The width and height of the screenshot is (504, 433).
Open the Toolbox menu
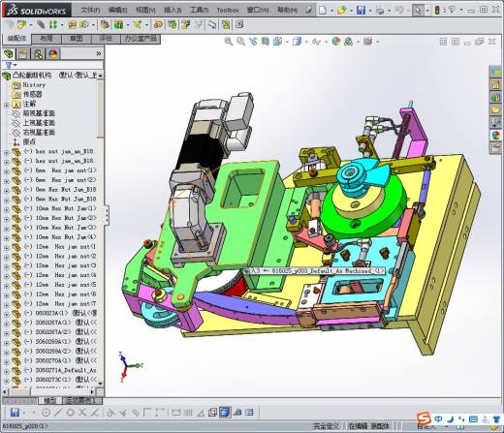(228, 11)
